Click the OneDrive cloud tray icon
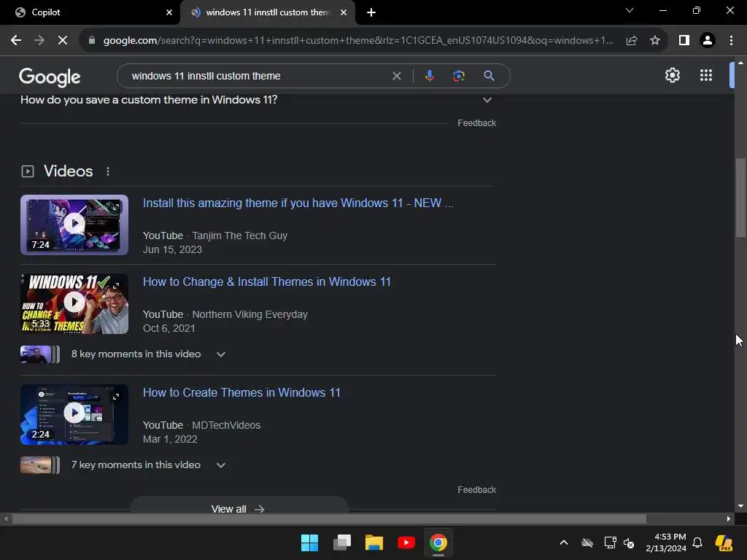Image resolution: width=747 pixels, height=560 pixels. [x=587, y=542]
